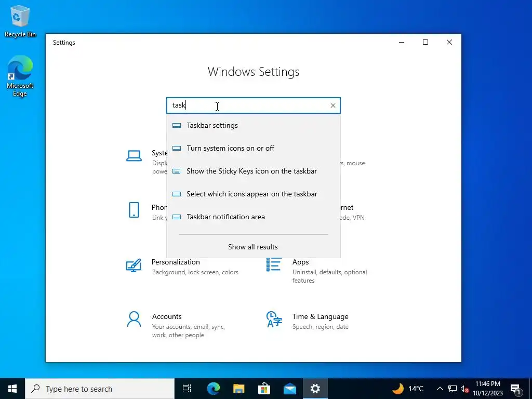Screen dimensions: 532x399
Task: Open System settings laptop icon
Action: pos(134,156)
